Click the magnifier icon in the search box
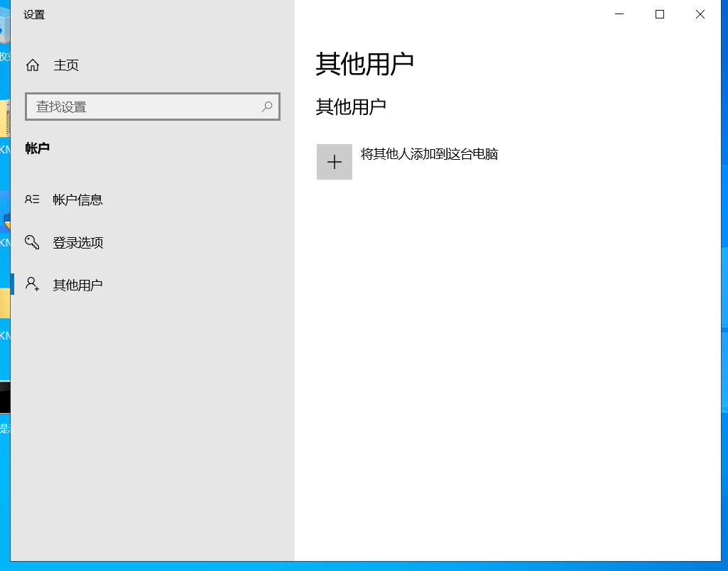Image resolution: width=728 pixels, height=571 pixels. pyautogui.click(x=268, y=107)
